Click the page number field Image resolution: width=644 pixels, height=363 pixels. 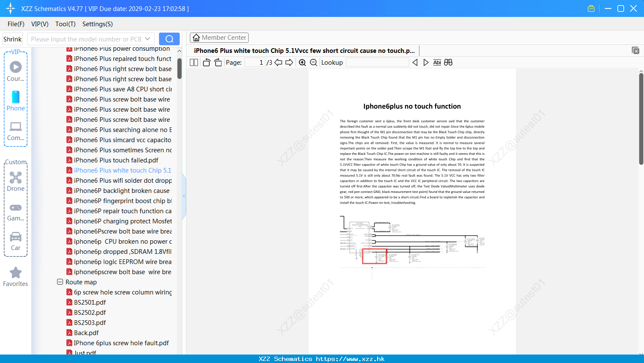click(255, 63)
